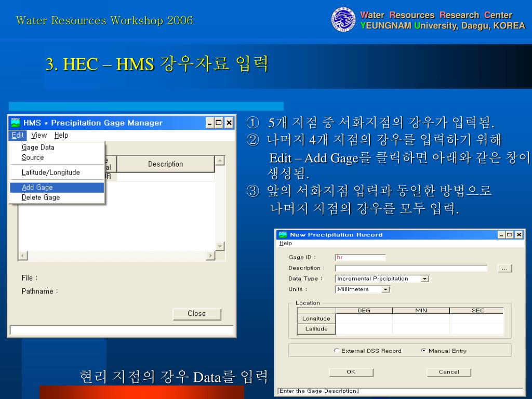Click Gage ID input field
This screenshot has height=399, width=532.
(x=360, y=258)
